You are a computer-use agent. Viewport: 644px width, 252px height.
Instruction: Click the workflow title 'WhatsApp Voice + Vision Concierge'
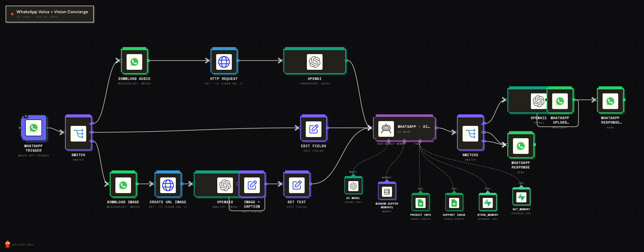52,12
